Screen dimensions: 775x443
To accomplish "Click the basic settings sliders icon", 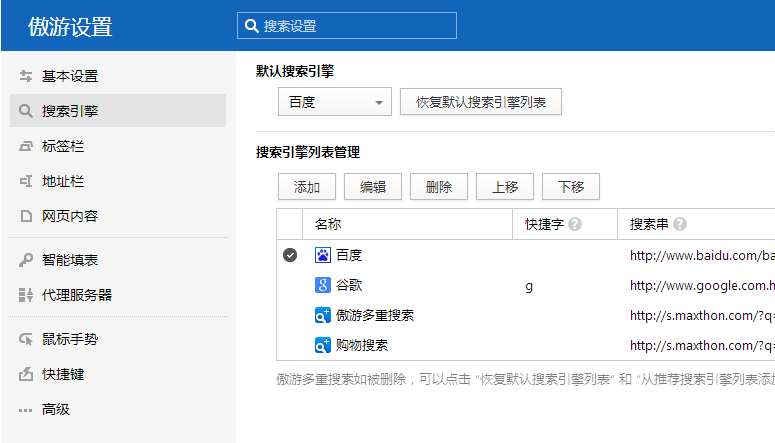I will 26,76.
